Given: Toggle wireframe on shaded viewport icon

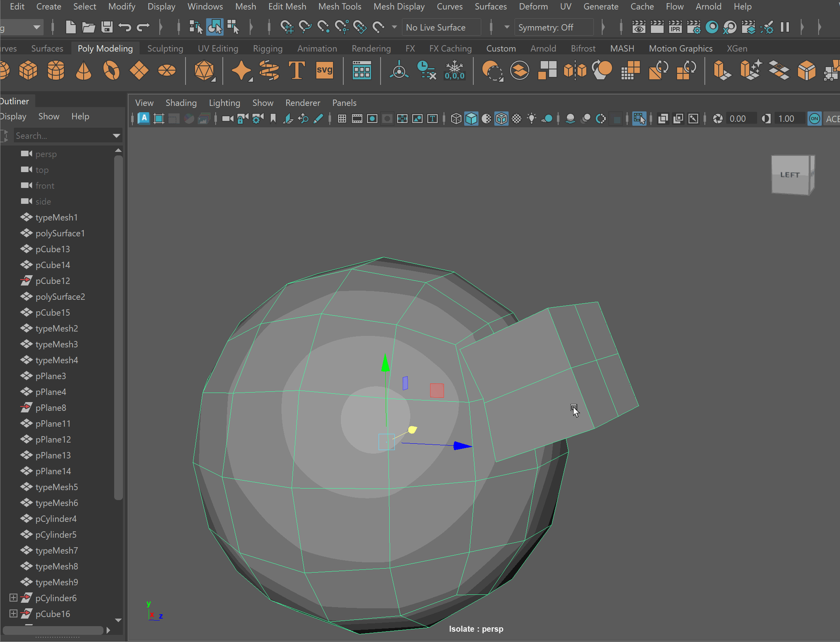Looking at the screenshot, I should coord(501,119).
